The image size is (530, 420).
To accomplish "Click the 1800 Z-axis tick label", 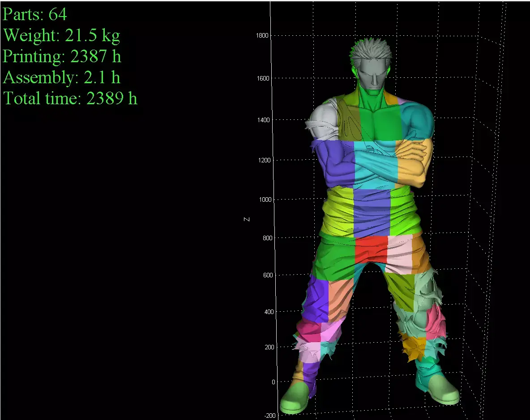I will tap(262, 35).
